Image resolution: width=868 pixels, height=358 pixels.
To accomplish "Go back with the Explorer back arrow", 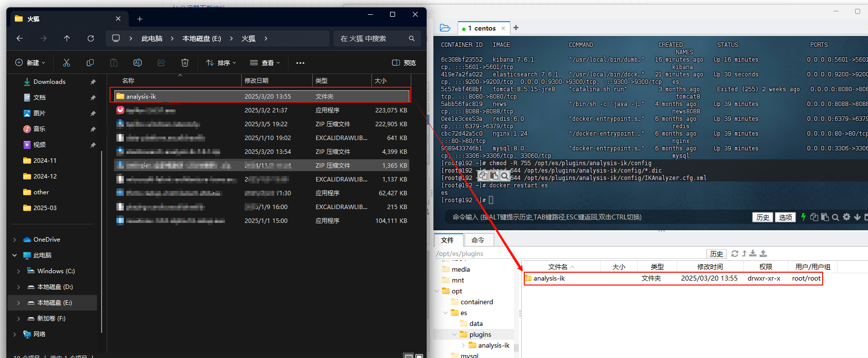I will pyautogui.click(x=20, y=38).
